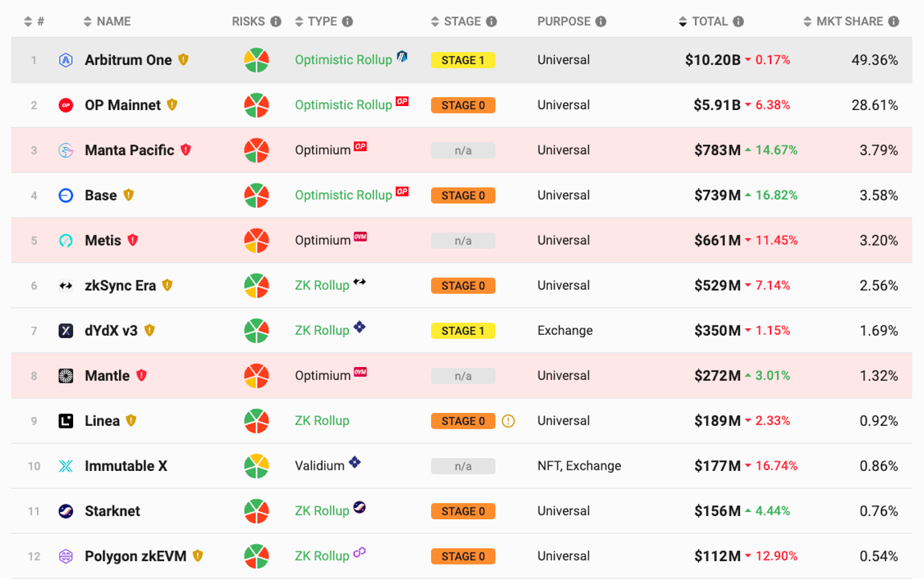The width and height of the screenshot is (924, 579).
Task: Click the Immutable X logo icon
Action: point(66,466)
